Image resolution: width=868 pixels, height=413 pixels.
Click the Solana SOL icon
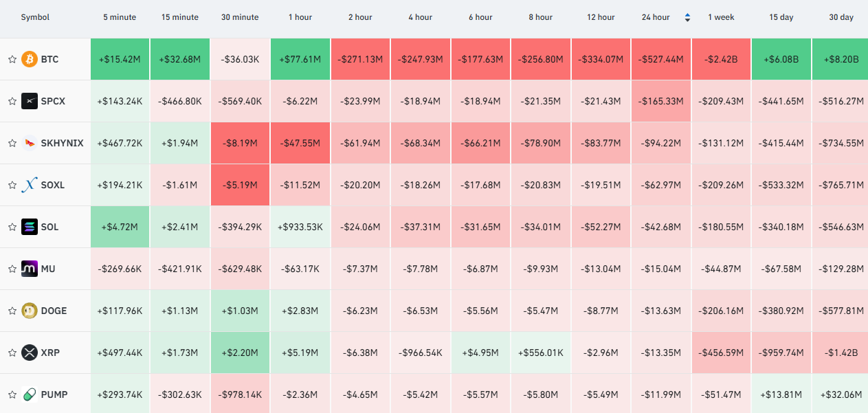click(x=30, y=227)
